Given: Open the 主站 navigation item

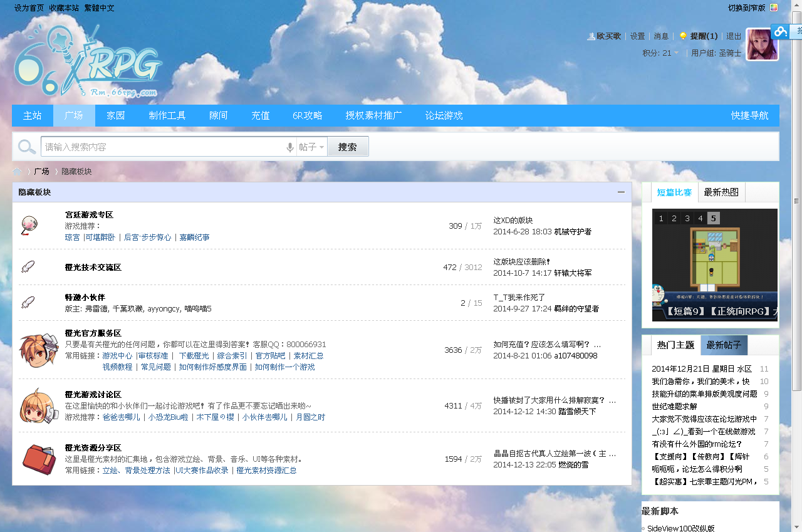Looking at the screenshot, I should 33,116.
